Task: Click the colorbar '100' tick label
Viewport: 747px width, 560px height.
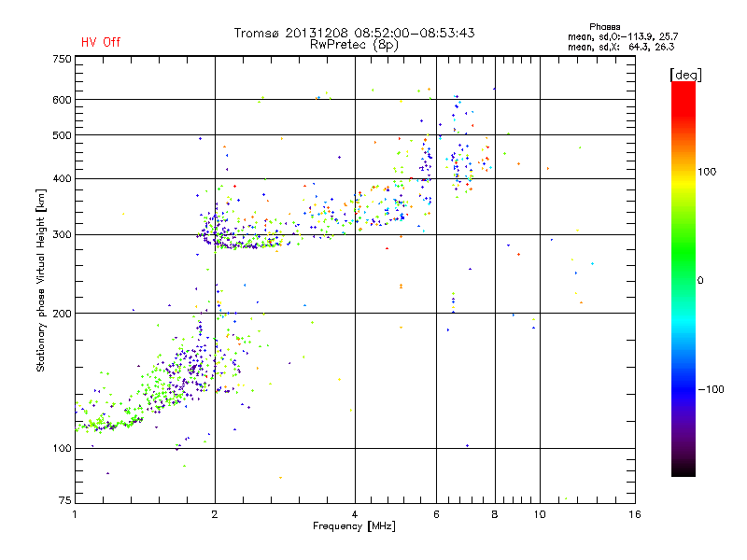Action: pyautogui.click(x=707, y=172)
